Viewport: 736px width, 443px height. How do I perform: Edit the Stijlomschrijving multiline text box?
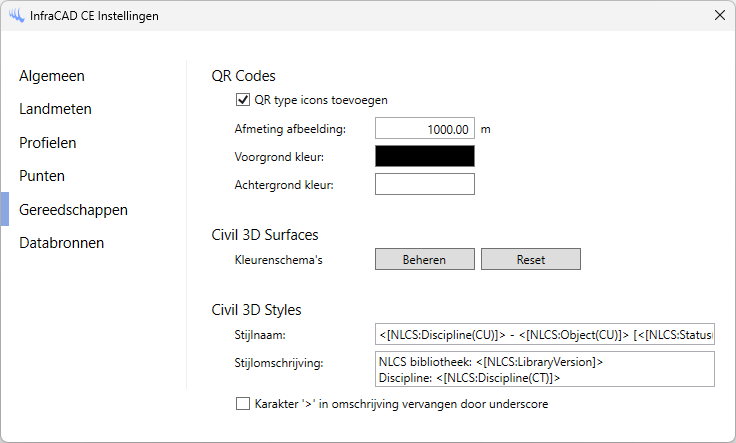[x=545, y=369]
